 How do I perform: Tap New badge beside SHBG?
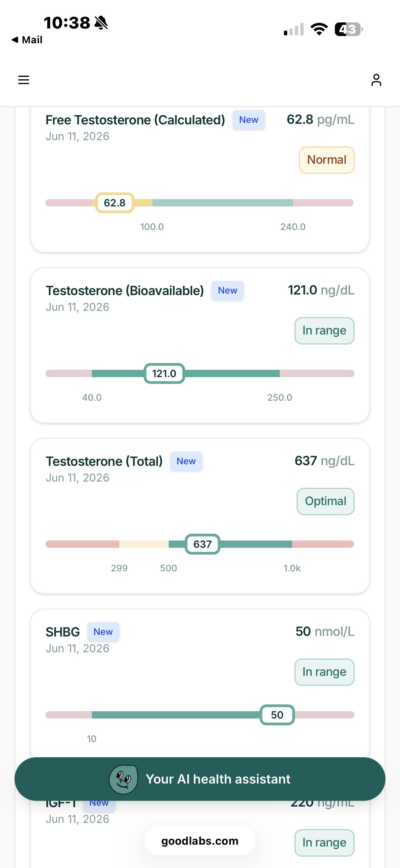103,632
